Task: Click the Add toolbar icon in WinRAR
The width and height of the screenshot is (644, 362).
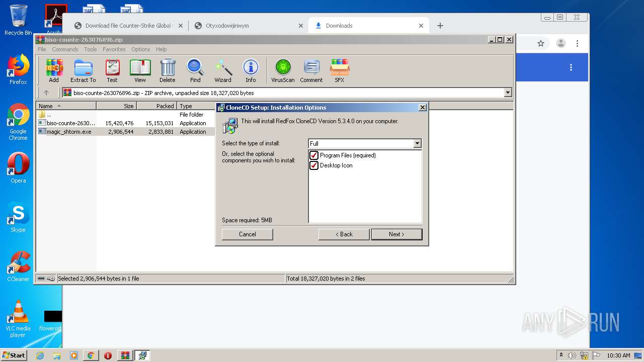Action: [x=54, y=71]
